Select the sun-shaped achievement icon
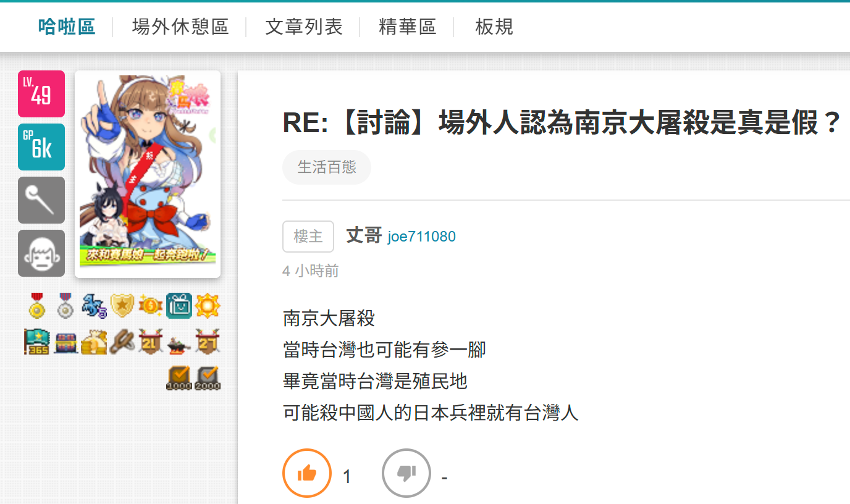Viewport: 850px width, 504px height. 208,306
